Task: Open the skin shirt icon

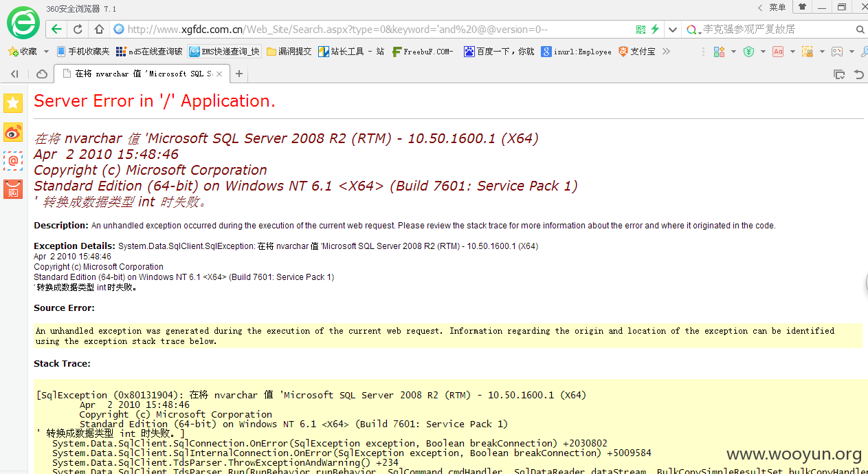Action: (802, 7)
